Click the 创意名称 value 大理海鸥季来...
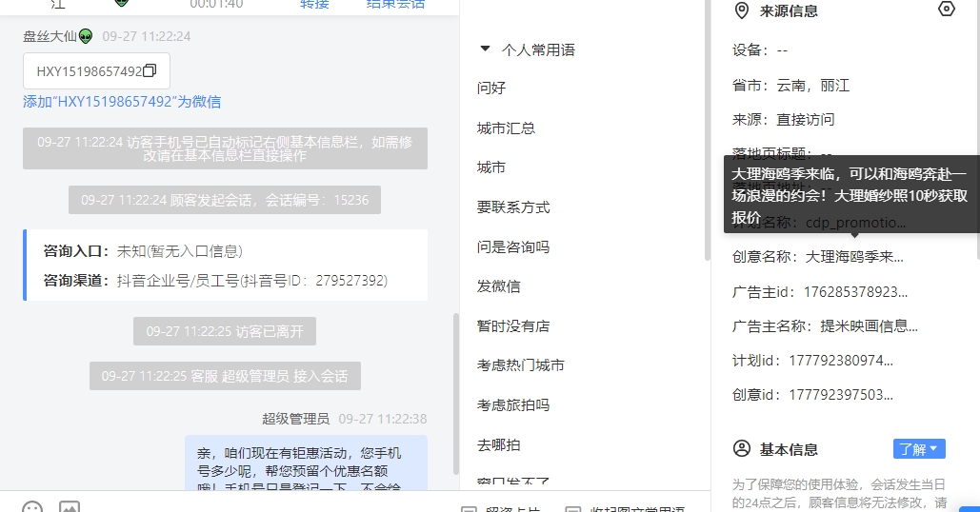This screenshot has width=980, height=512. click(854, 257)
